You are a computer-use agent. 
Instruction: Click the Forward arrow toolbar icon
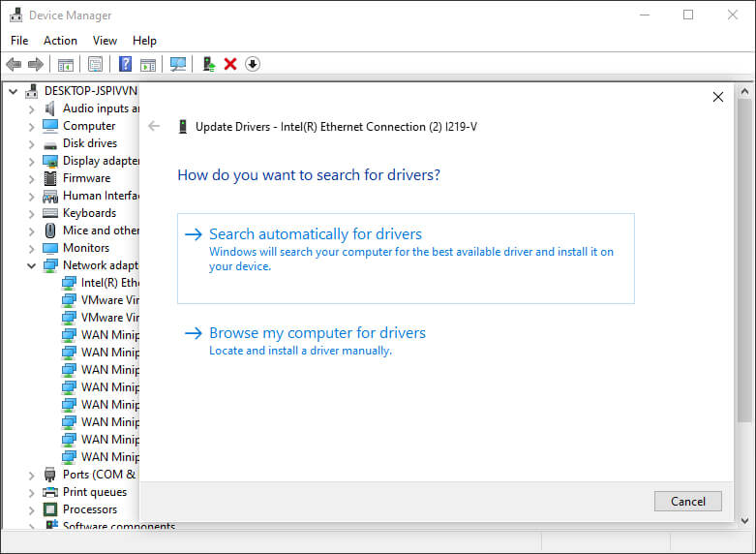(x=36, y=64)
